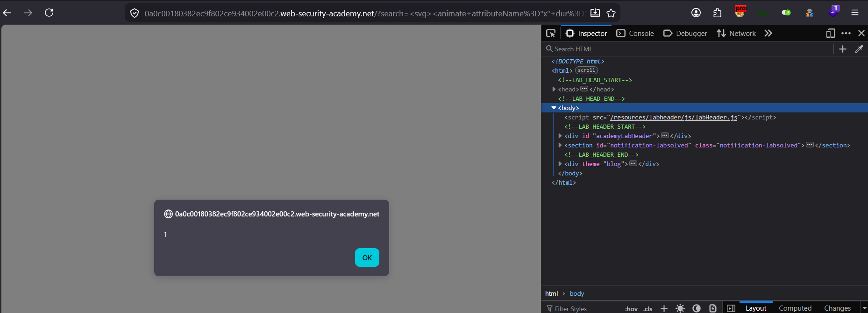Screen dimensions: 868x313
Task: Click the ellipsis badge in blog theme div
Action: (633, 163)
